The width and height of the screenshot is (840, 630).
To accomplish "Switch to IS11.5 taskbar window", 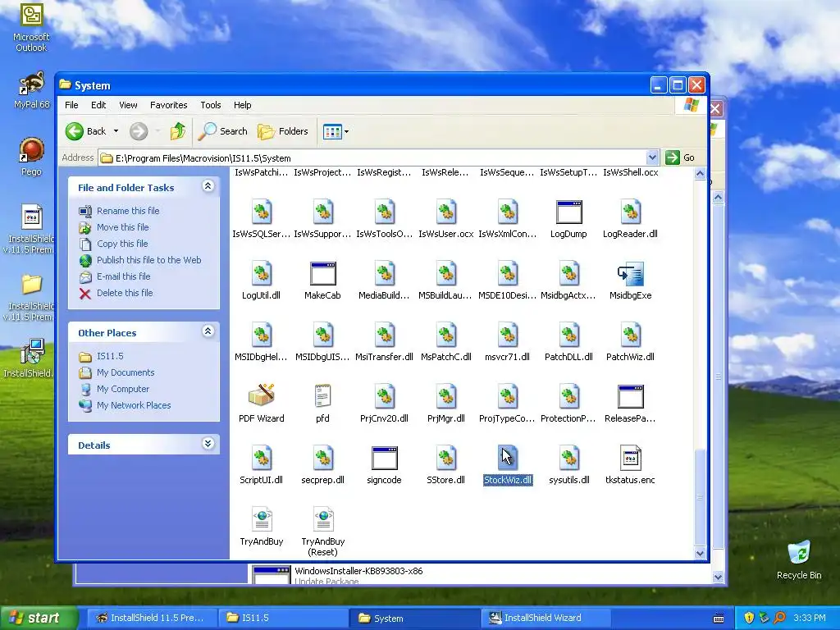I will coord(283,618).
